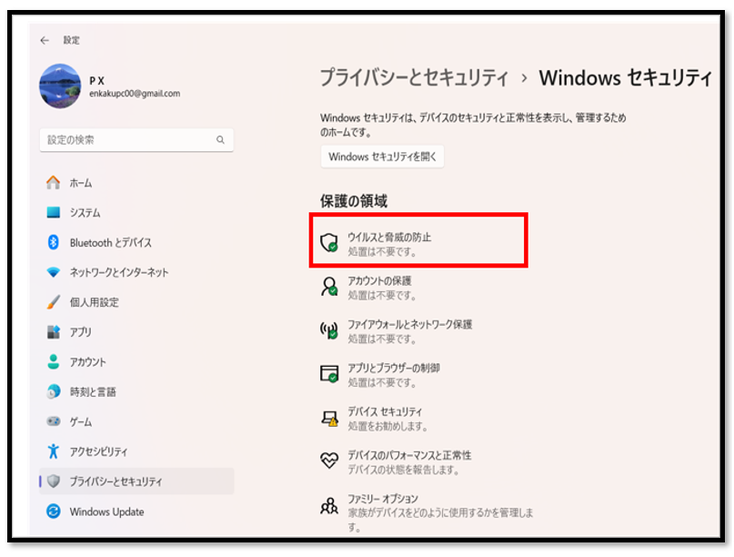This screenshot has width=734, height=557.
Task: Open 時刻と言語 settings
Action: click(136, 391)
